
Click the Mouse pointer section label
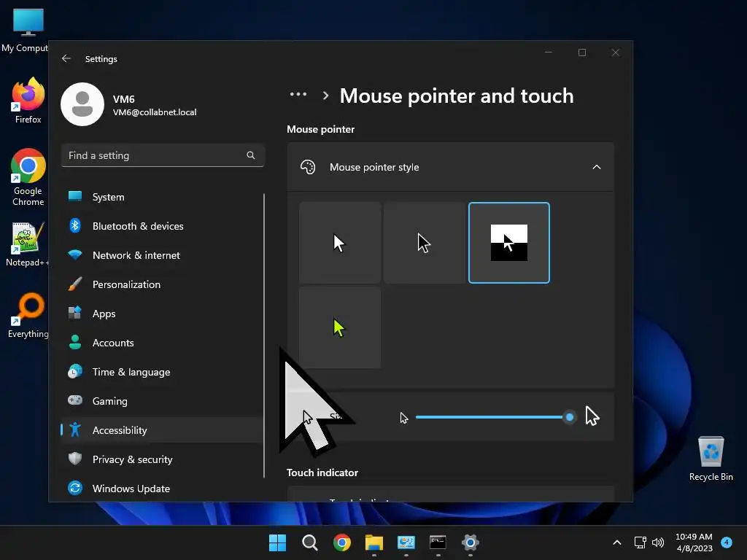321,130
